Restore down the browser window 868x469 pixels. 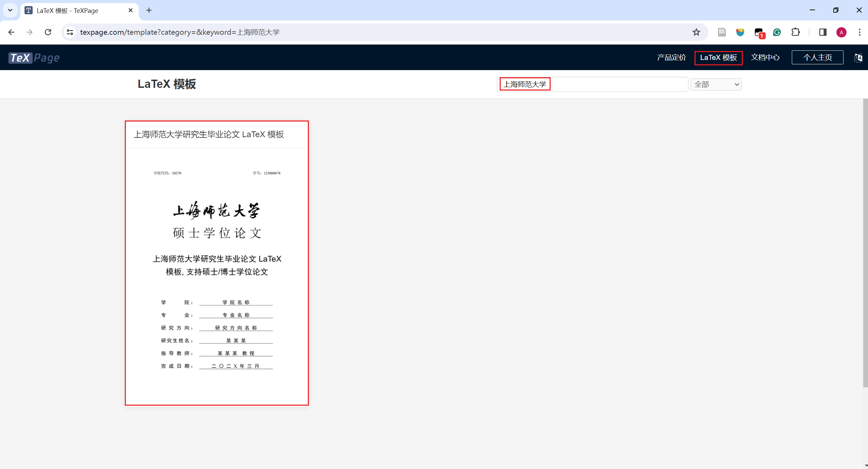pos(836,10)
